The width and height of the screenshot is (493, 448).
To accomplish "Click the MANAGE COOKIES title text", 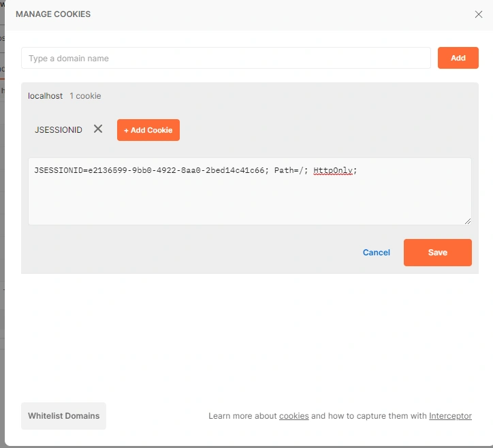I will pos(53,14).
